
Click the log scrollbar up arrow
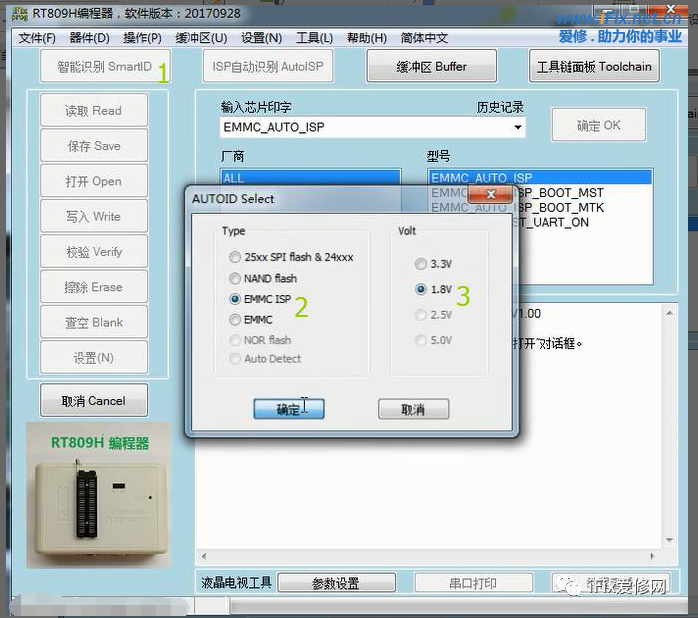pos(669,313)
